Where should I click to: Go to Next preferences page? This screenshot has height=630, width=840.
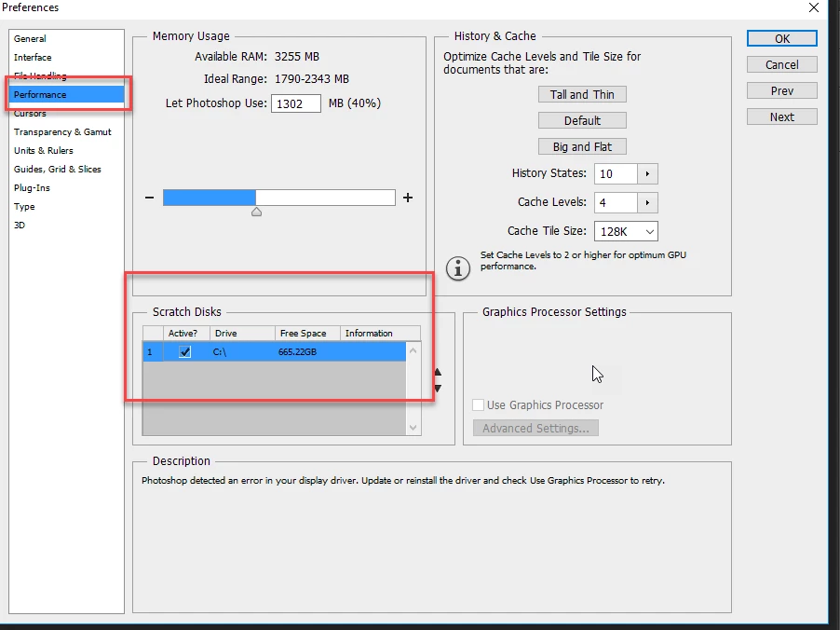tap(781, 116)
